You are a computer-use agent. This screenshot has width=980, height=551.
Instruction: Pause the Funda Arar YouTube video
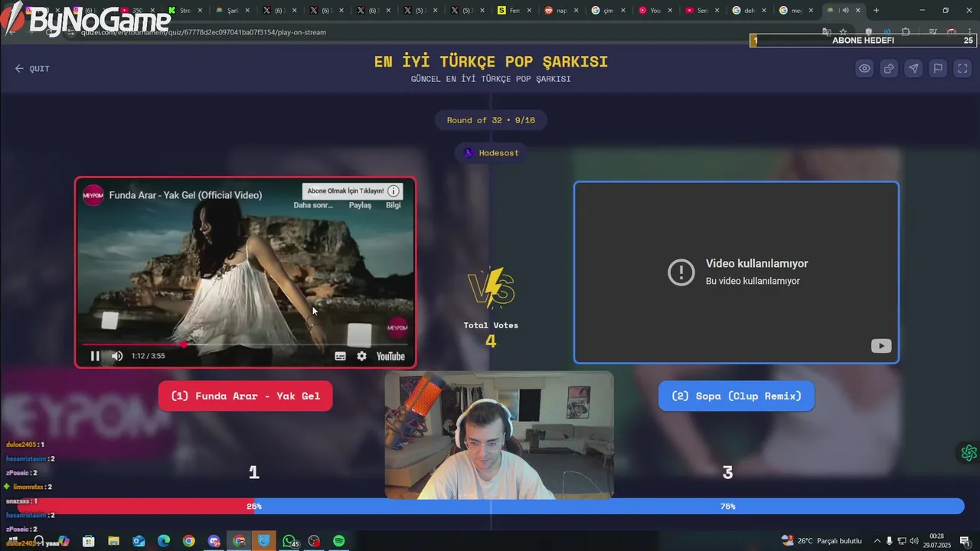point(95,356)
